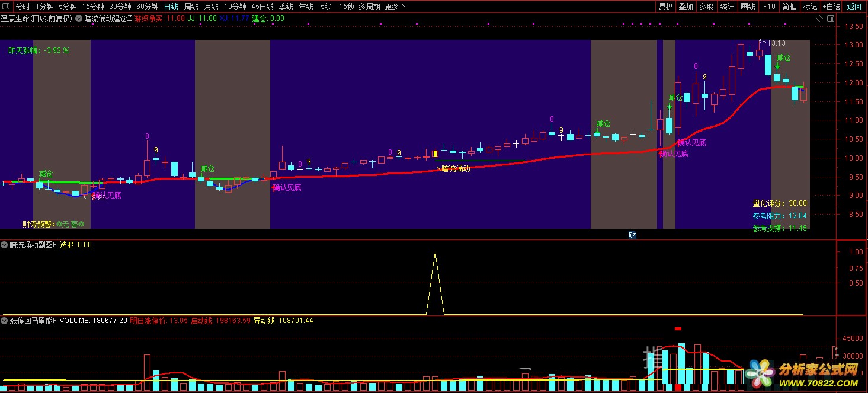Add stock via +自选 button
The width and height of the screenshot is (868, 393).
click(830, 7)
